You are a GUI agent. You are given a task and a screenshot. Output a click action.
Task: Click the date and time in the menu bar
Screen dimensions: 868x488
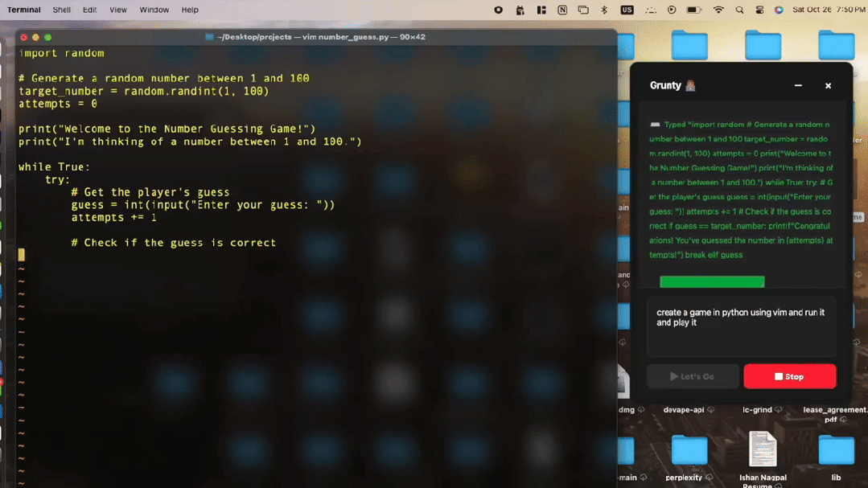pyautogui.click(x=828, y=10)
